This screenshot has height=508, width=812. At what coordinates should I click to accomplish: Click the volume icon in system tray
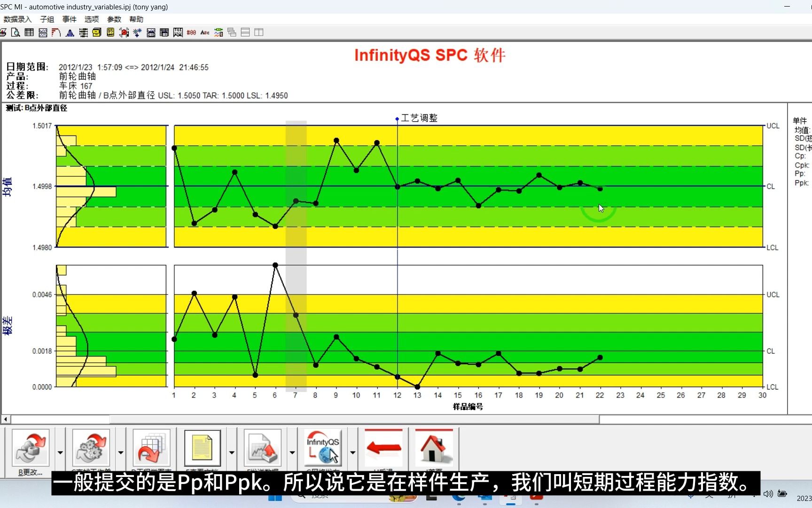pyautogui.click(x=768, y=493)
